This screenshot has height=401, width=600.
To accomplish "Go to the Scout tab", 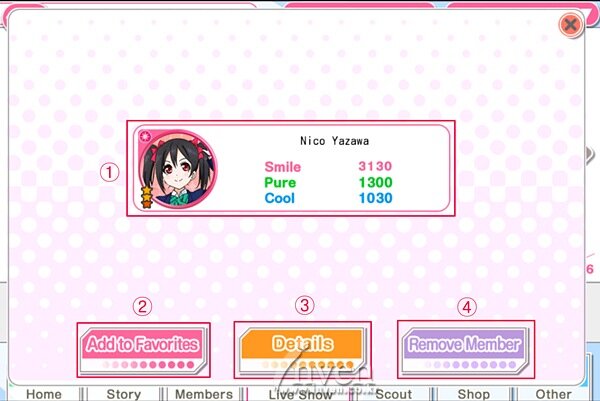I will [x=393, y=394].
